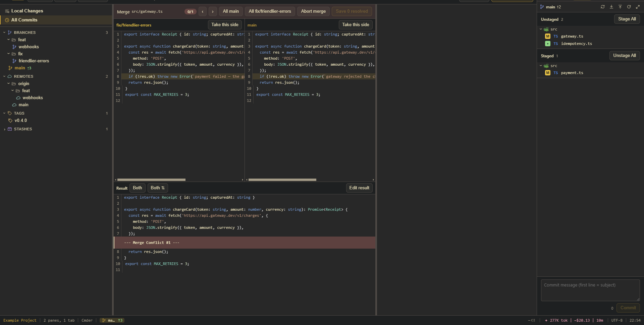The image size is (644, 325).
Task: Take the fix/friendlier-errors side
Action: [x=225, y=25]
